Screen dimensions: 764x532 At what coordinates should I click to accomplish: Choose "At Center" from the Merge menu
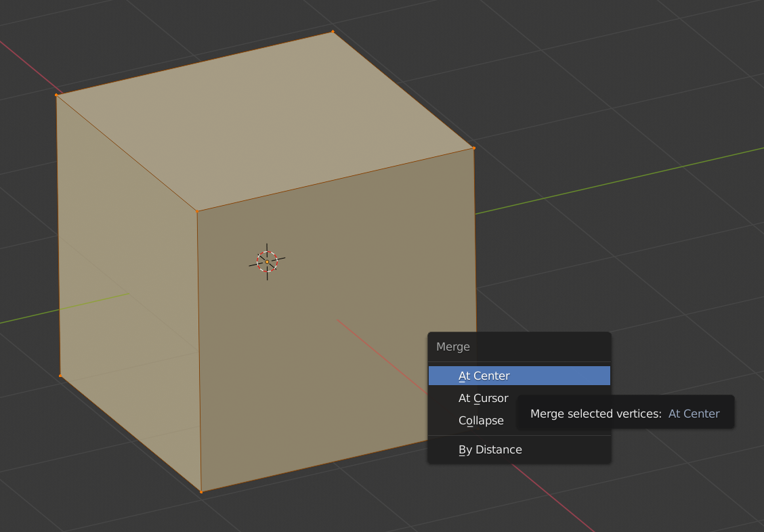pos(484,376)
